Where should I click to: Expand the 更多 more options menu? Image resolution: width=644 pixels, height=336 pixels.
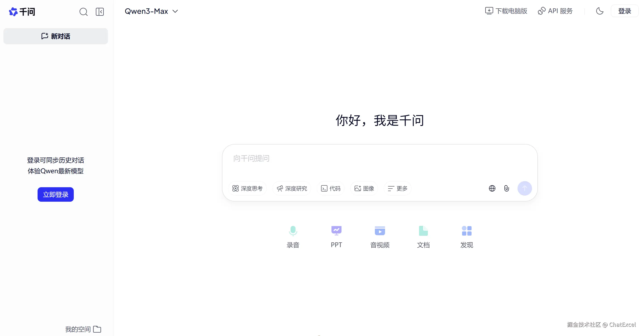(398, 188)
